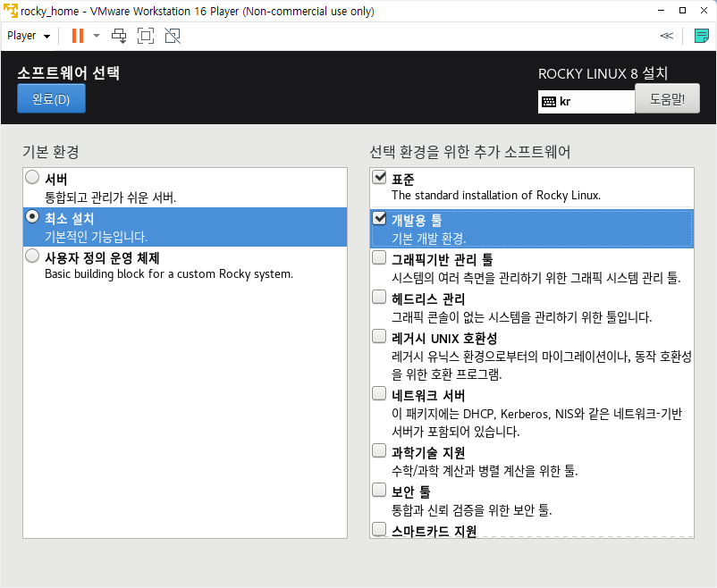Click the description '기본 개발 환경.'

[428, 239]
